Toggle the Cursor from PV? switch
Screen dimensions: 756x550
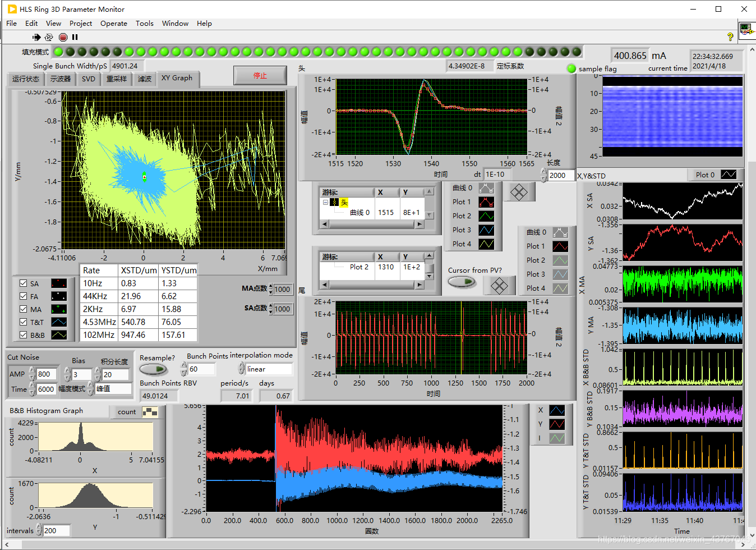pos(462,282)
